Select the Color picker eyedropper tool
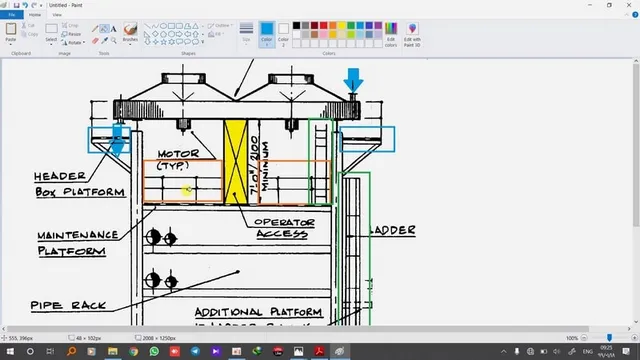640x360 pixels. [104, 40]
